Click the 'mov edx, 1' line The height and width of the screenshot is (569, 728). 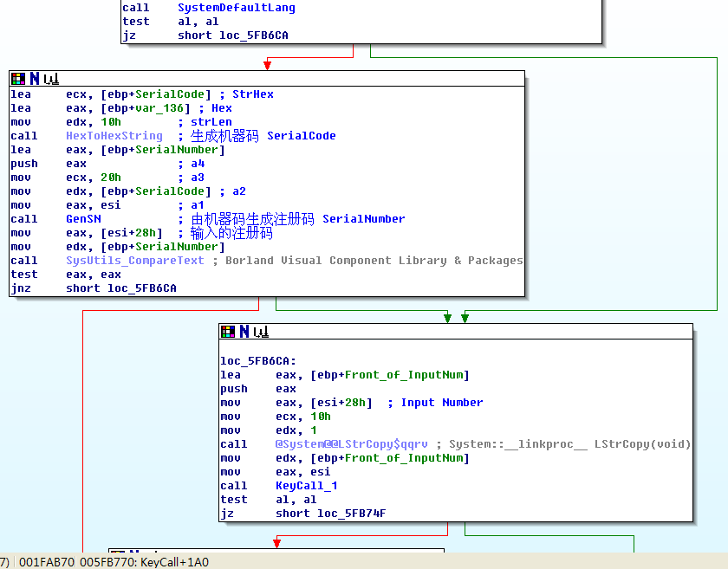[x=269, y=430]
